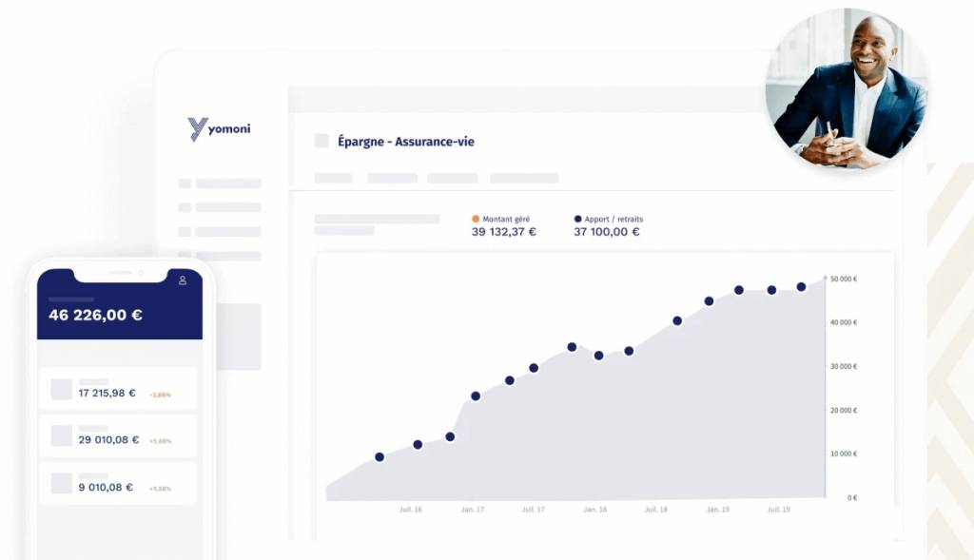The width and height of the screenshot is (974, 560).
Task: Click the icon beside the 9 010,08 € account
Action: (62, 483)
